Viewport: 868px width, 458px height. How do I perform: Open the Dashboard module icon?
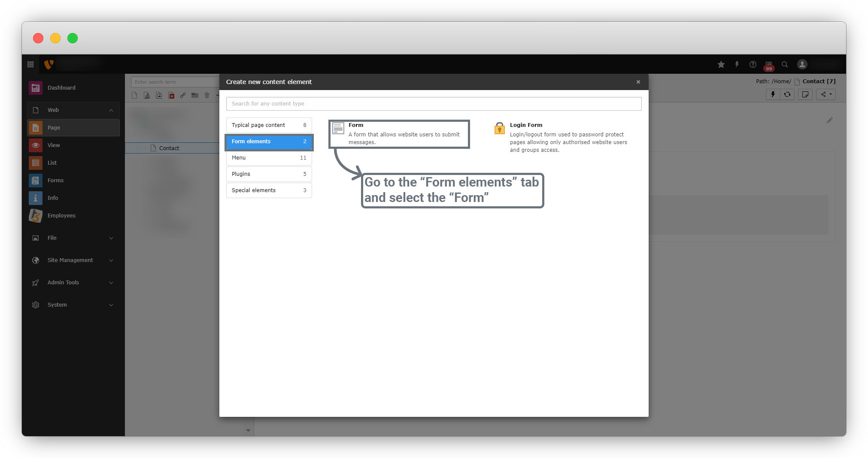pos(36,88)
